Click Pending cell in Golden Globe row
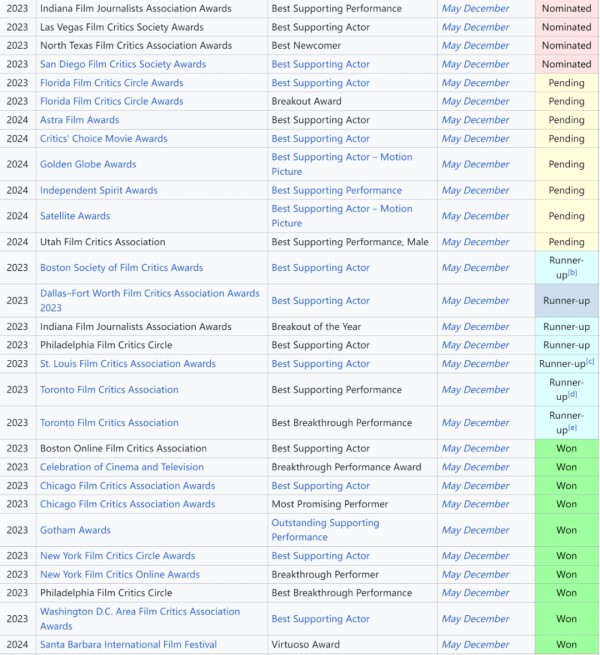600x655 pixels. coord(567,164)
